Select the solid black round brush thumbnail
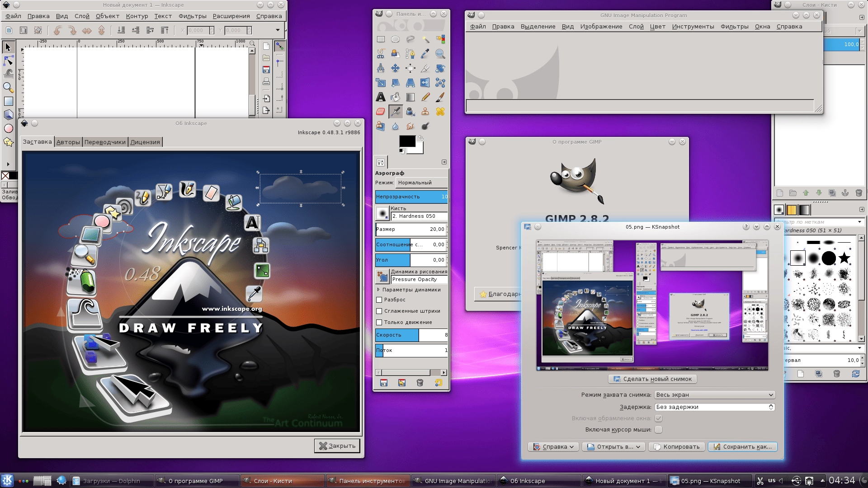868x488 pixels. [829, 258]
